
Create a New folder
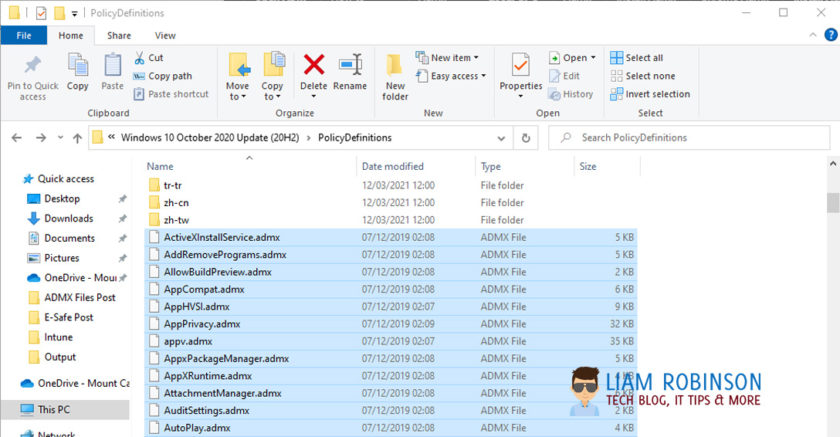coord(395,77)
